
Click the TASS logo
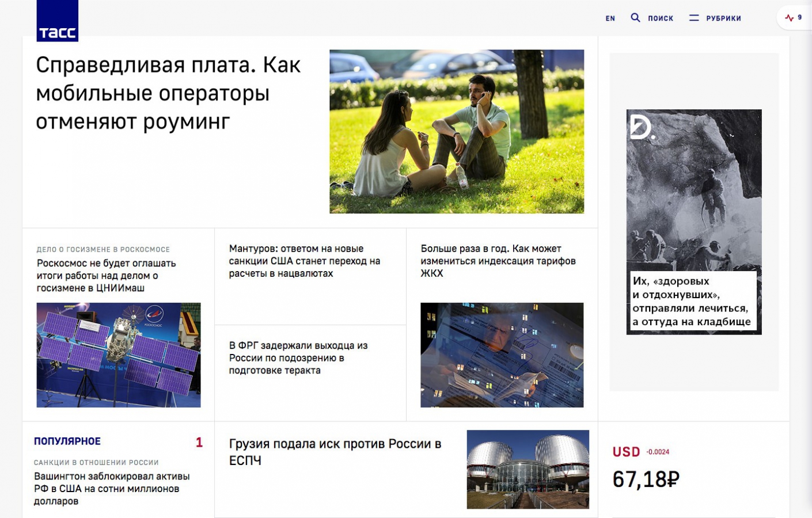(57, 21)
